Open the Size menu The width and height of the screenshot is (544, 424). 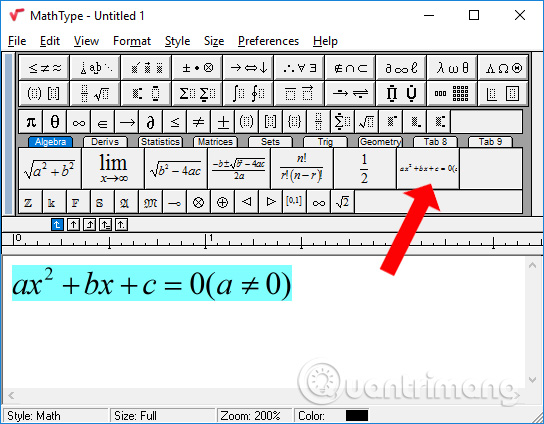coord(214,41)
